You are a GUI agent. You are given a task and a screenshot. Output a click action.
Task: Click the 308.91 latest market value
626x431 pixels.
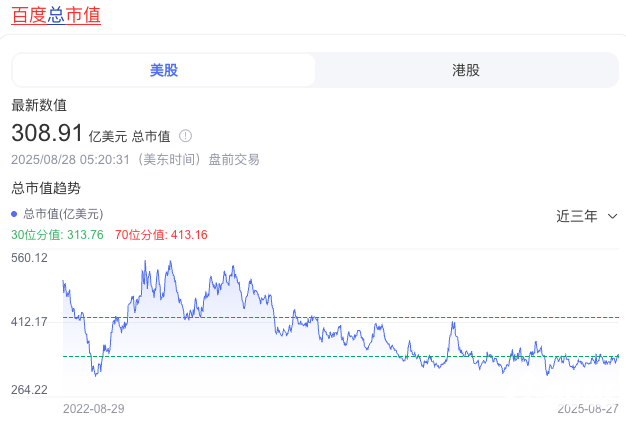point(46,133)
